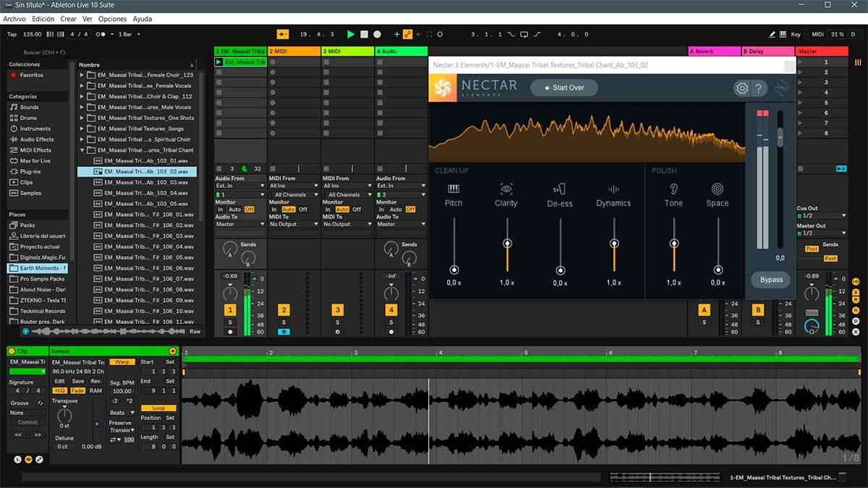Click the Pitch module icon in Nectar

click(x=454, y=189)
